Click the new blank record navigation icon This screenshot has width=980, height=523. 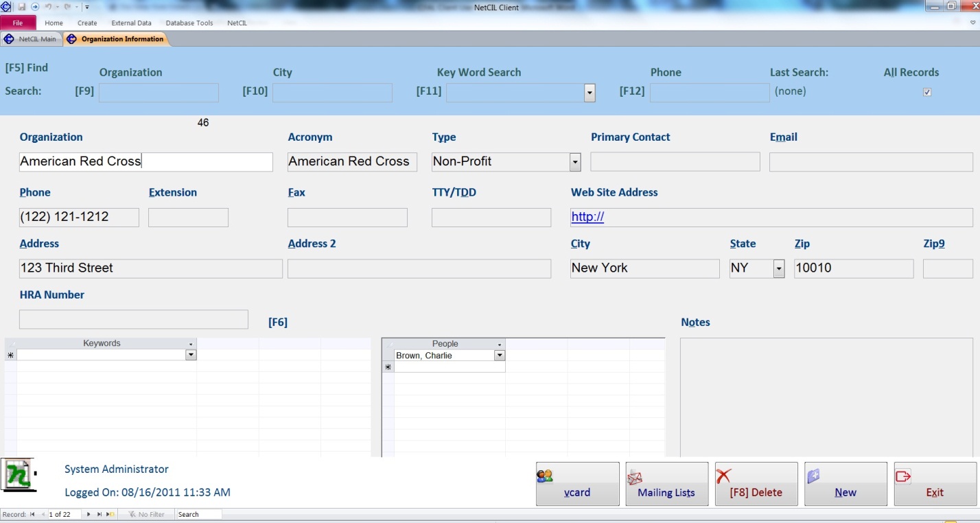tap(110, 514)
